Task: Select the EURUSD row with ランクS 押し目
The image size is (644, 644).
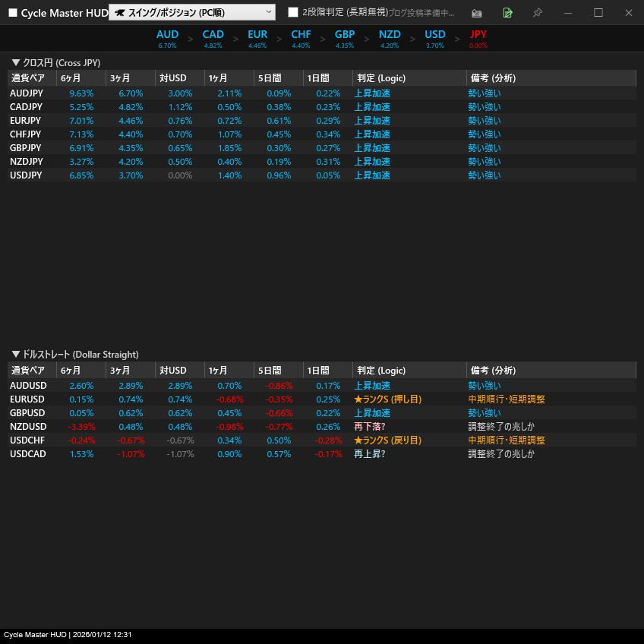Action: tap(28, 399)
